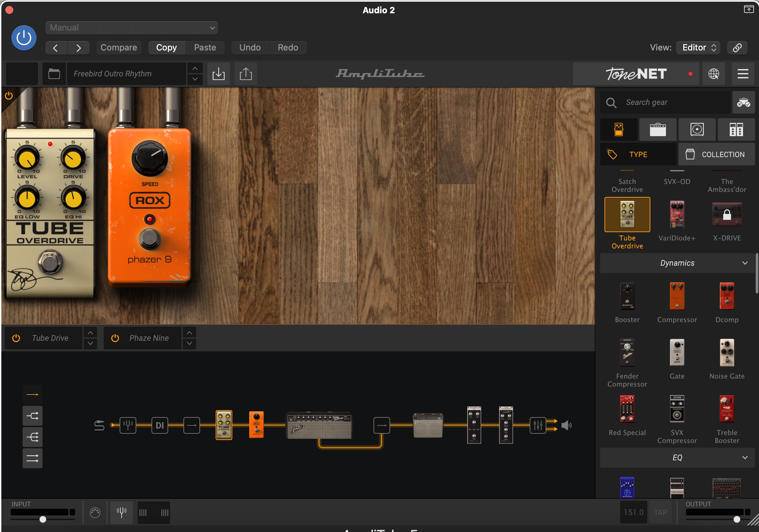Select the Treble Booster pedal

click(727, 409)
